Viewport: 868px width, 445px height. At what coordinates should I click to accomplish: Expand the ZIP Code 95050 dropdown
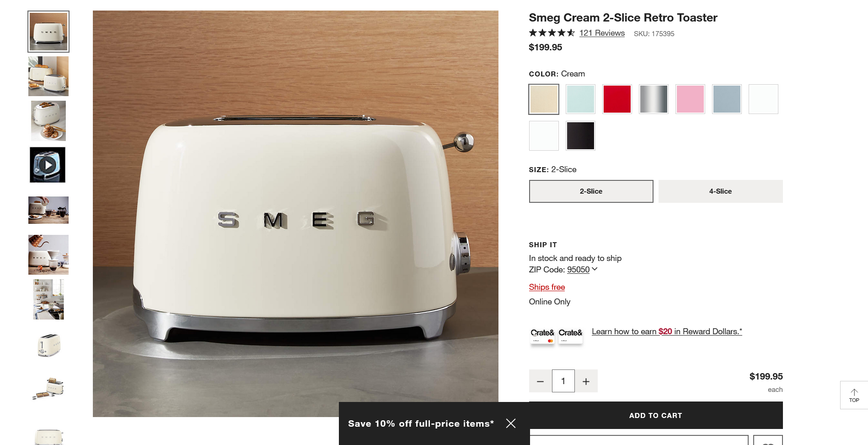coord(582,270)
